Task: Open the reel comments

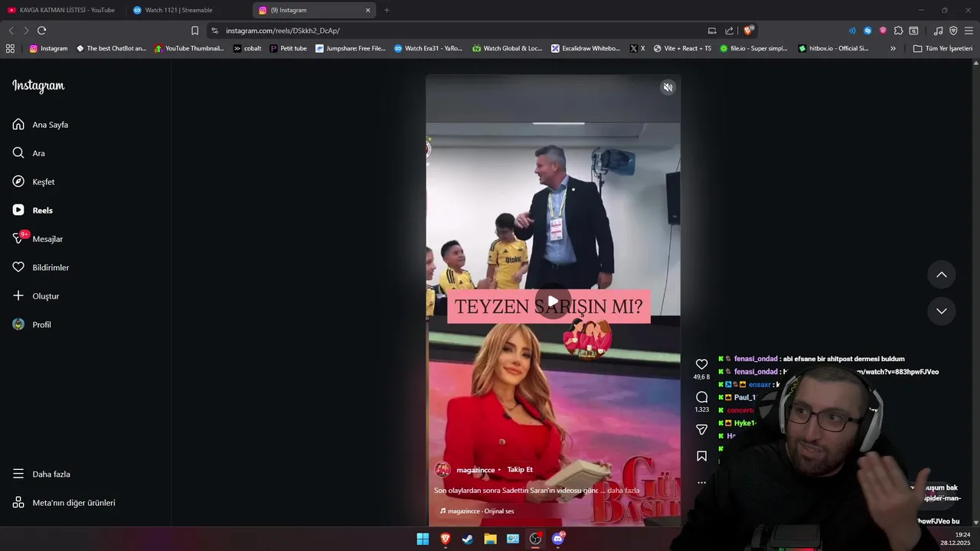Action: tap(701, 397)
